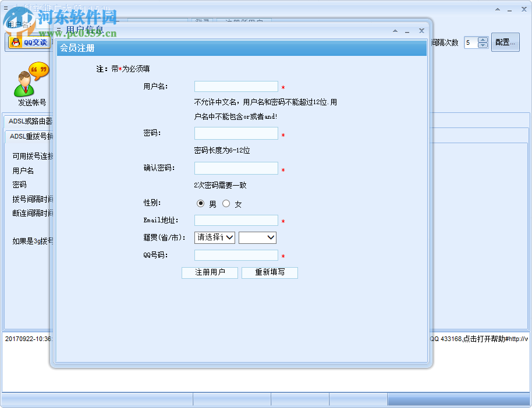Click the 间隔次数 value field showing 5

click(471, 42)
